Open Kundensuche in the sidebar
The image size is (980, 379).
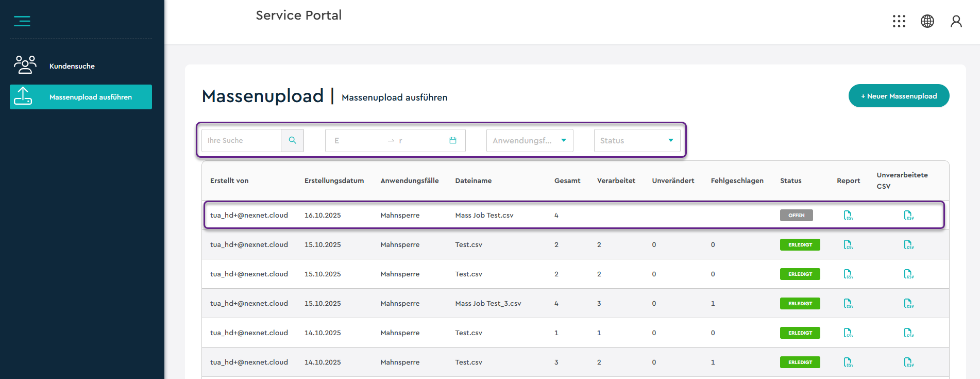72,66
